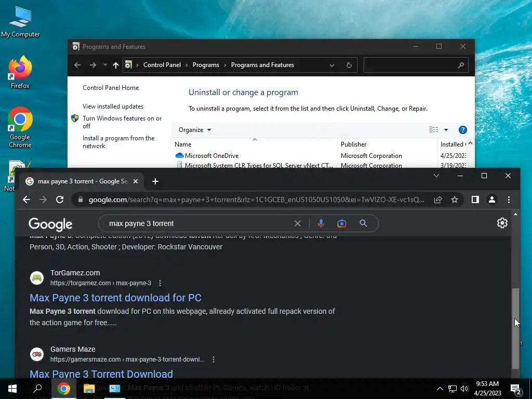Click the Control Panel search box

[x=416, y=65]
